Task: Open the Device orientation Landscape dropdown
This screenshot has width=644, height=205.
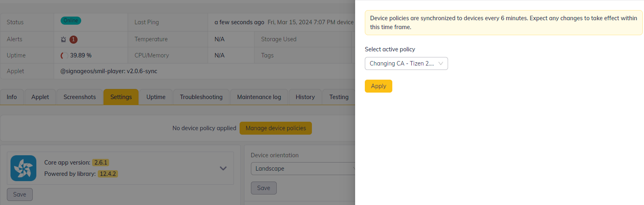Action: click(x=303, y=169)
